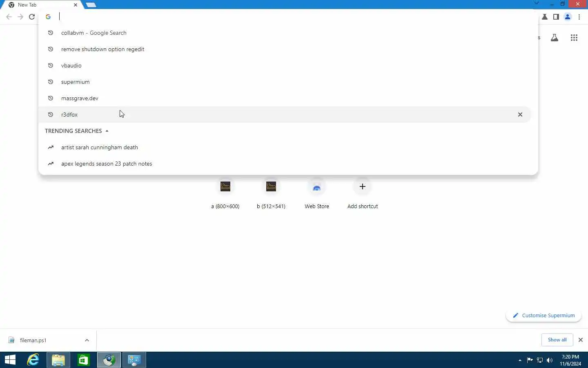The width and height of the screenshot is (588, 368).
Task: Collapse the Trending Searches section
Action: point(107,131)
